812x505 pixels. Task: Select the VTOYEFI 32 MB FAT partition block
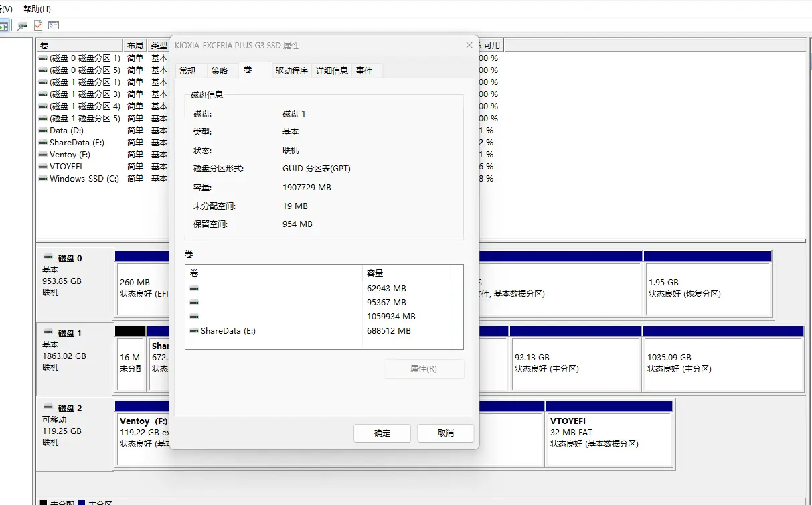coord(609,438)
